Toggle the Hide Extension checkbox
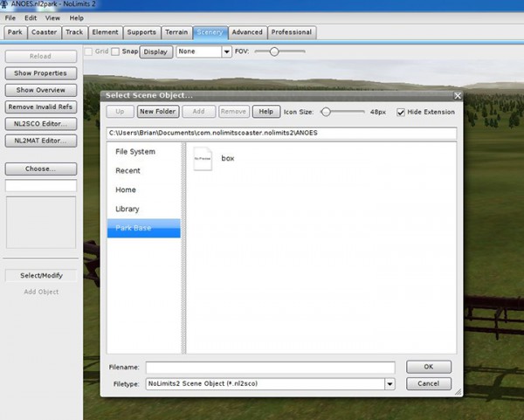524x420 pixels. pos(401,112)
